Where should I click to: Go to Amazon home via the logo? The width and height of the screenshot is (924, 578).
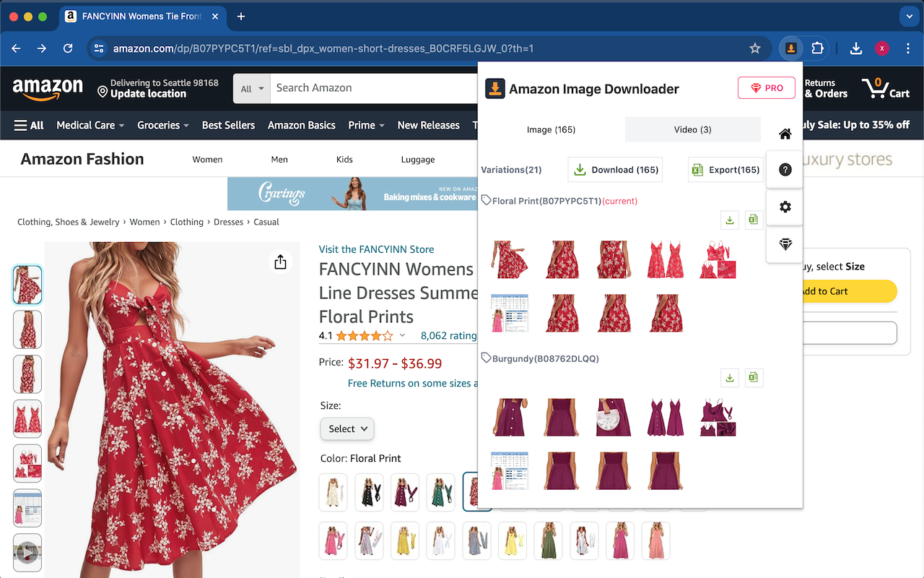click(x=48, y=89)
